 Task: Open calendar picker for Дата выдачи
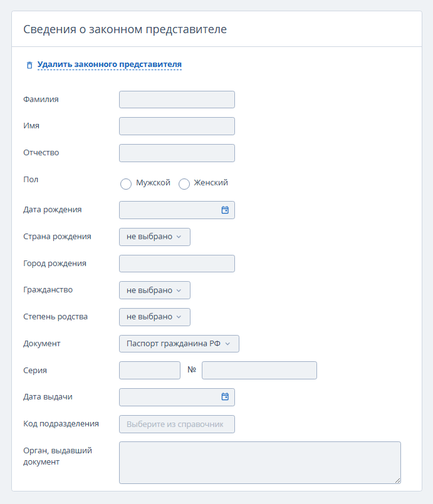tap(225, 396)
